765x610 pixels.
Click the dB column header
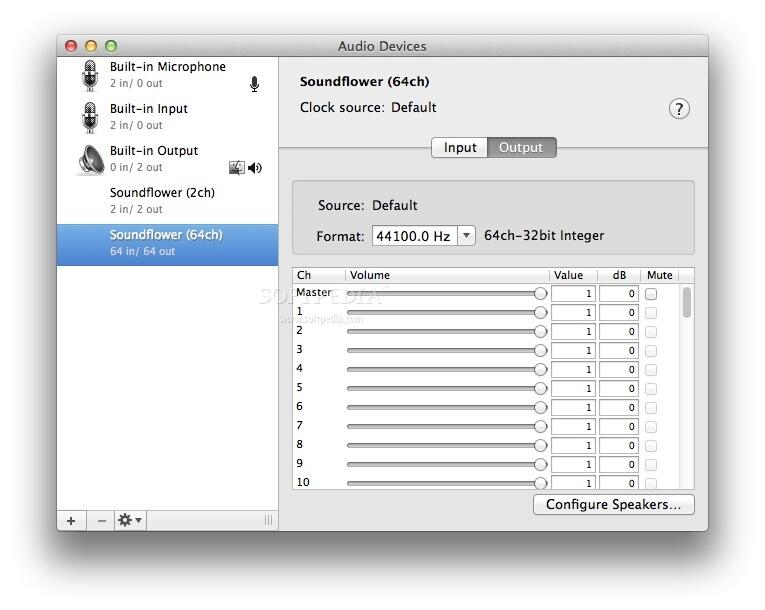(x=619, y=275)
